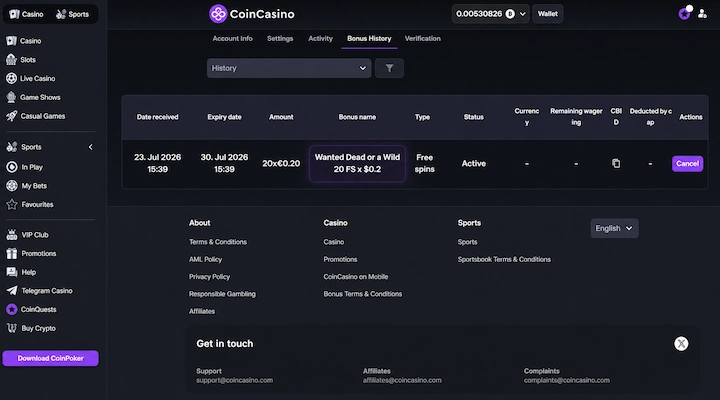This screenshot has width=720, height=400.
Task: Open the VIP Club page
Action: pyautogui.click(x=28, y=235)
